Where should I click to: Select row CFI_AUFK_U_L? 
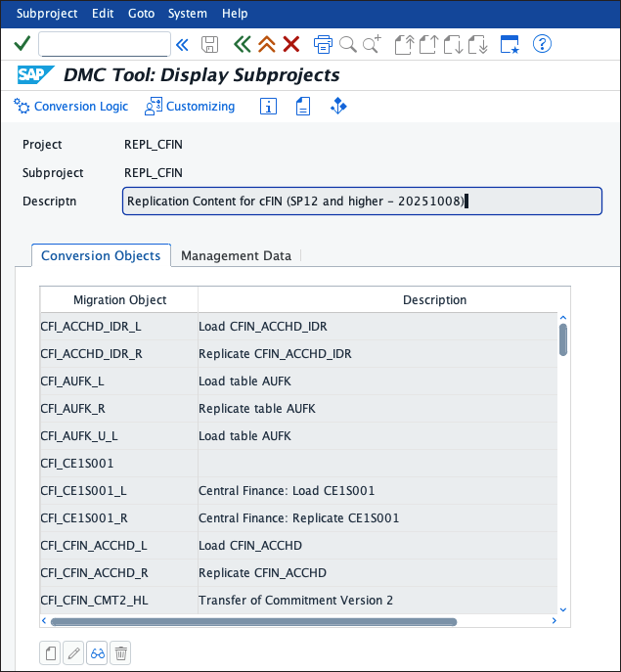(x=298, y=436)
